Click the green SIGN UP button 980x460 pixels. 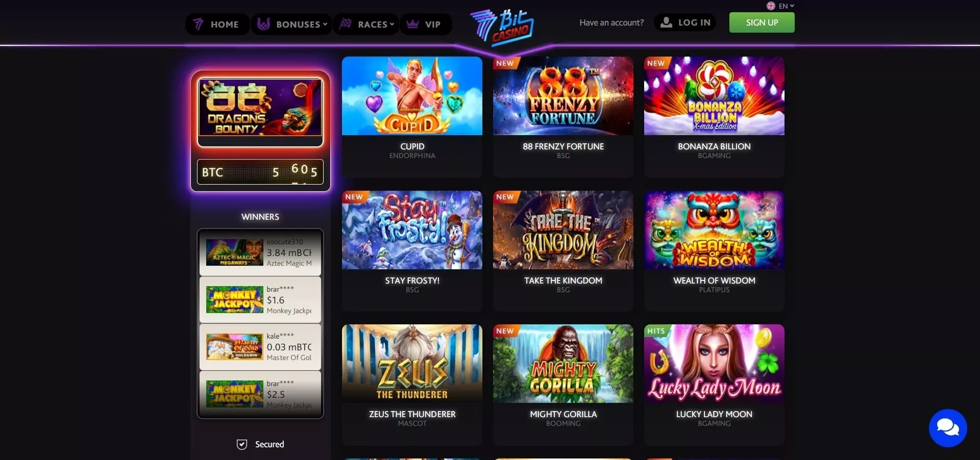(762, 22)
